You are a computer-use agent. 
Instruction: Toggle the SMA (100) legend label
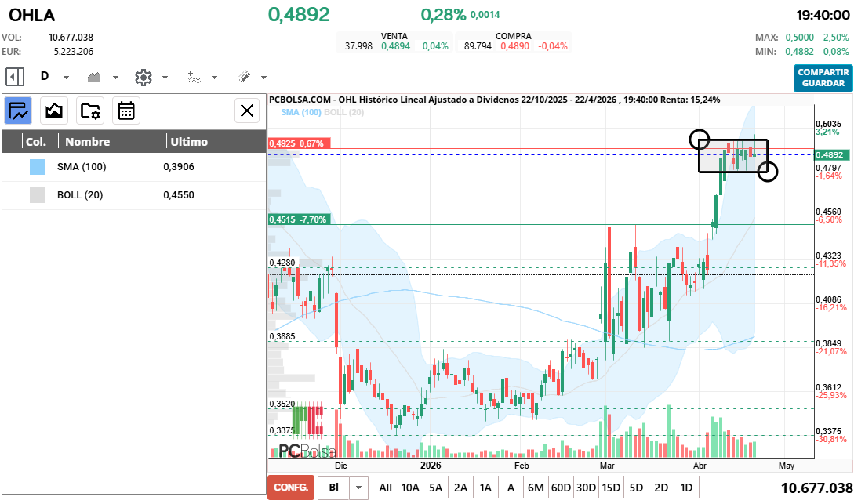(301, 113)
